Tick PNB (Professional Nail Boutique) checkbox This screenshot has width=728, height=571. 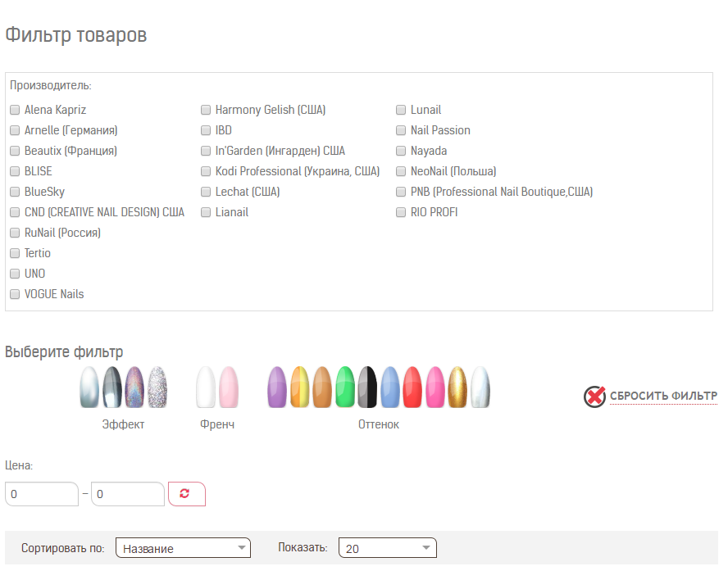coord(401,192)
